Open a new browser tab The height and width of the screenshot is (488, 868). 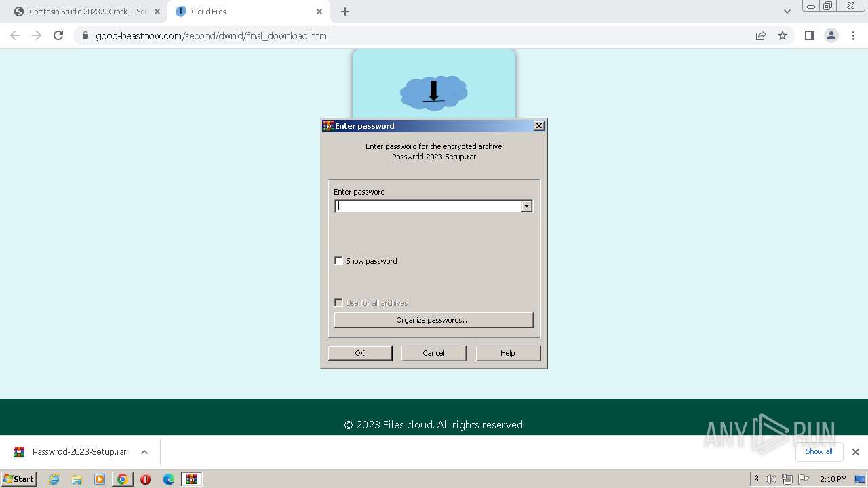coord(345,12)
